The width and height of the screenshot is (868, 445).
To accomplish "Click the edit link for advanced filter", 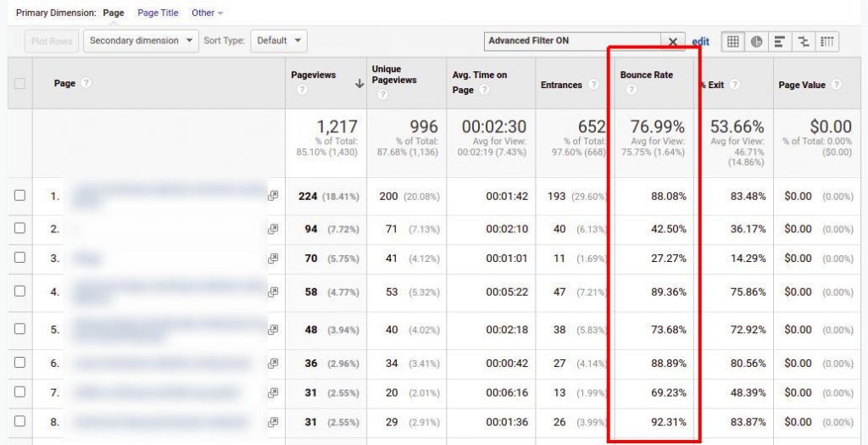I will [700, 42].
